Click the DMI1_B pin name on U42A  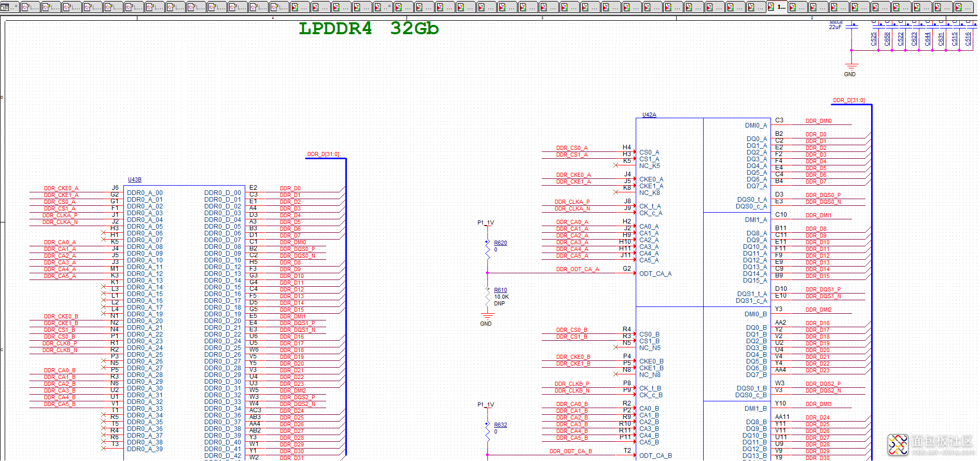756,409
